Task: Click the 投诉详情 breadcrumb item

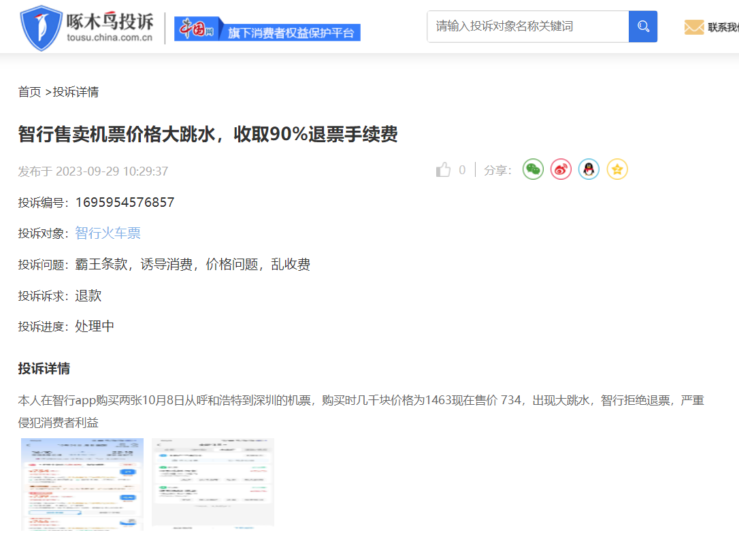Action: [x=76, y=92]
